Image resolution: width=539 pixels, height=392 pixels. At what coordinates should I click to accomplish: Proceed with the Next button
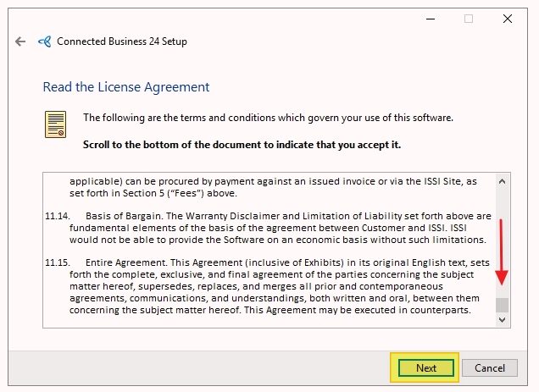coord(426,368)
